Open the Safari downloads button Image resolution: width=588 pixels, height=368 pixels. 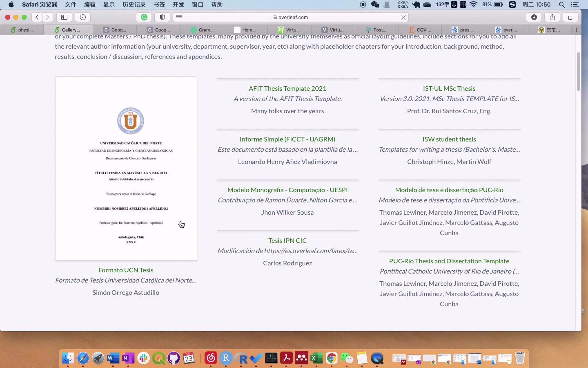click(x=534, y=17)
